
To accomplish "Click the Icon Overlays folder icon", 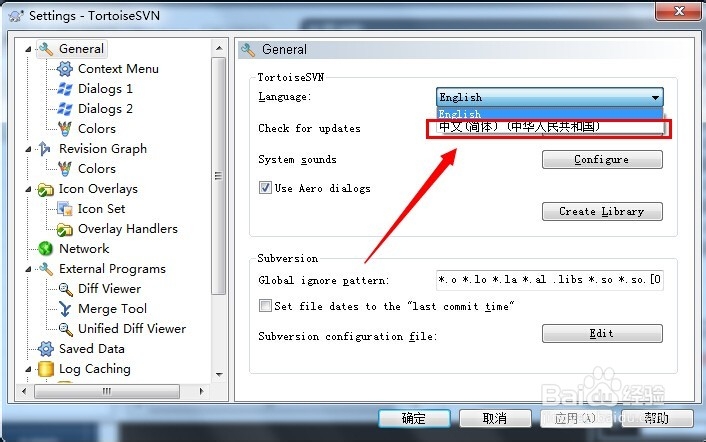I will [x=46, y=189].
